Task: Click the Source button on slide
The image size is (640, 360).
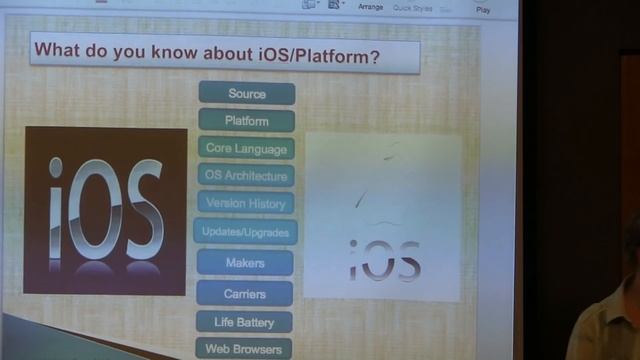Action: click(x=247, y=93)
